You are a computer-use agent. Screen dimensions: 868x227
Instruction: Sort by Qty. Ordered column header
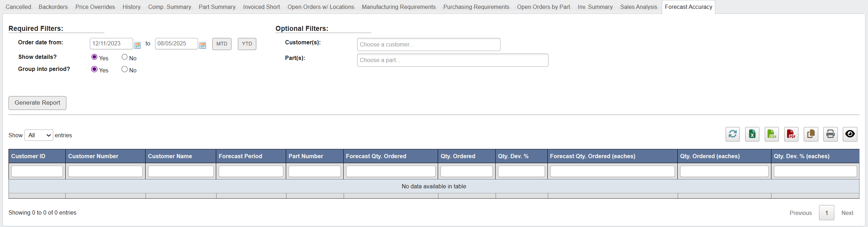point(467,156)
